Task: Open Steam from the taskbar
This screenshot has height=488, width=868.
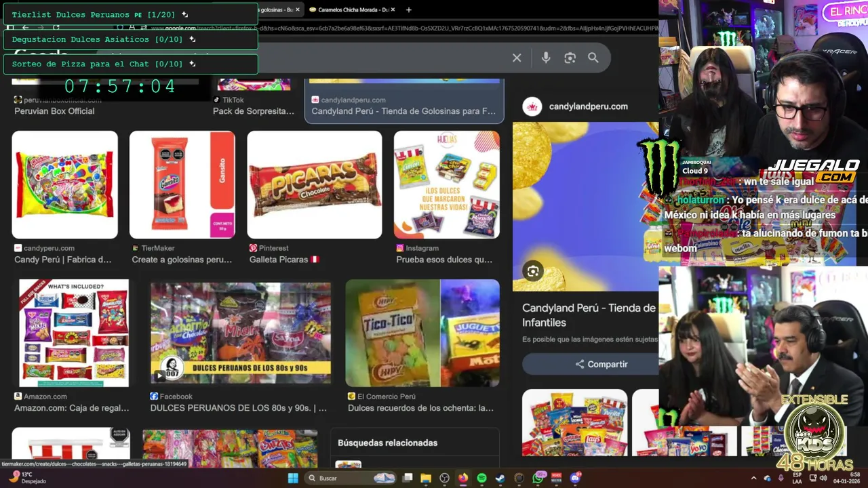Action: click(x=500, y=478)
